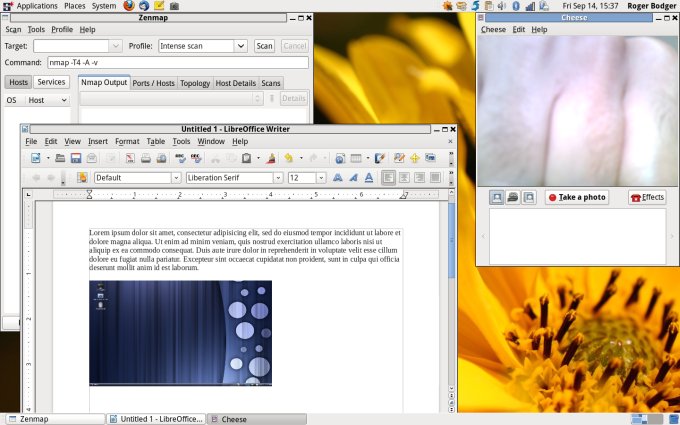This screenshot has height=425, width=680.
Task: Toggle the Services view button in Zenmap
Action: [52, 82]
